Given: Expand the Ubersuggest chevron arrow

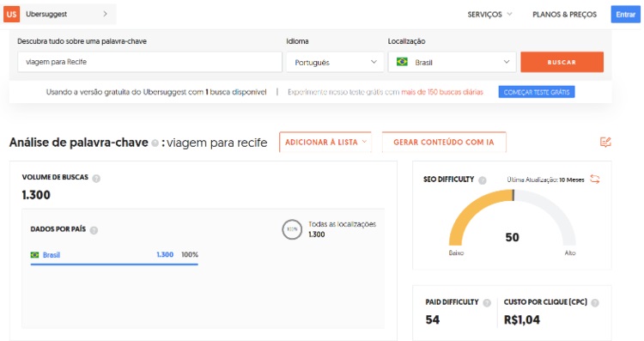Looking at the screenshot, I should 105,14.
